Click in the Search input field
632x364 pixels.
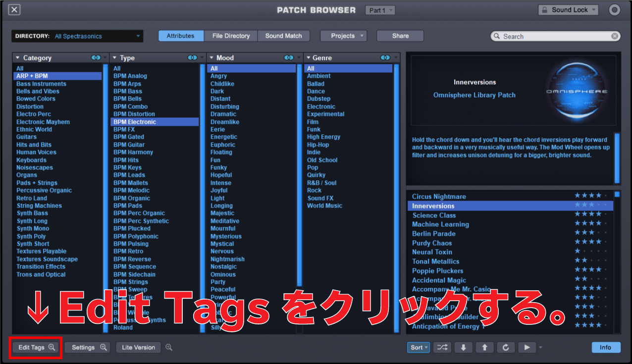coord(555,36)
